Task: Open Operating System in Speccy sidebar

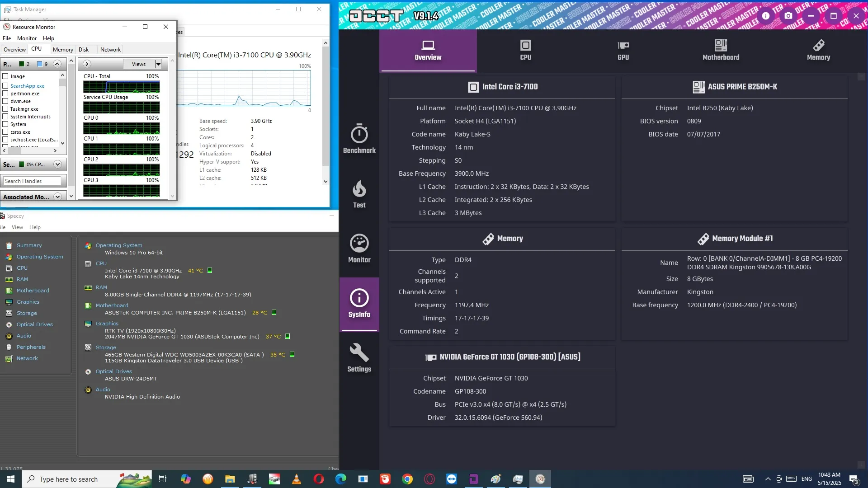Action: (x=40, y=257)
